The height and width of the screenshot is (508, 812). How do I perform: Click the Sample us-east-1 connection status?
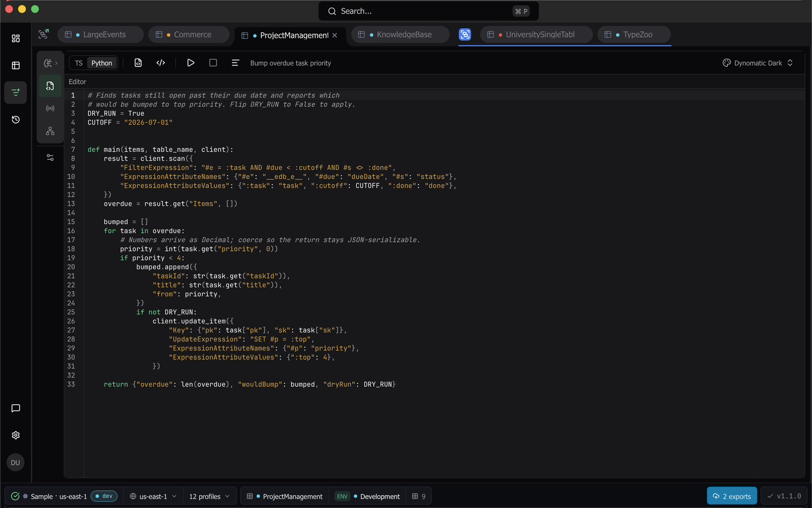59,497
